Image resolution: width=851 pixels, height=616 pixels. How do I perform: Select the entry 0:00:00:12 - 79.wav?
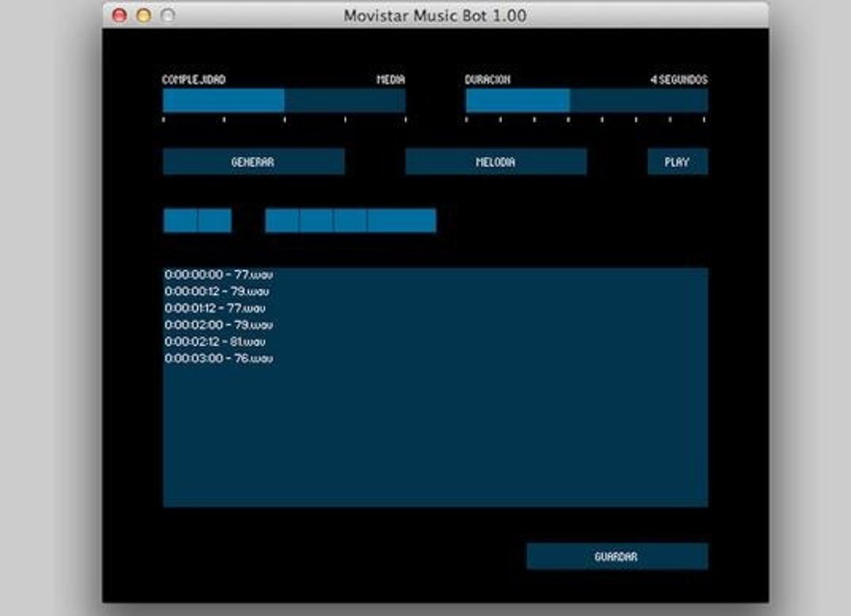tap(217, 291)
